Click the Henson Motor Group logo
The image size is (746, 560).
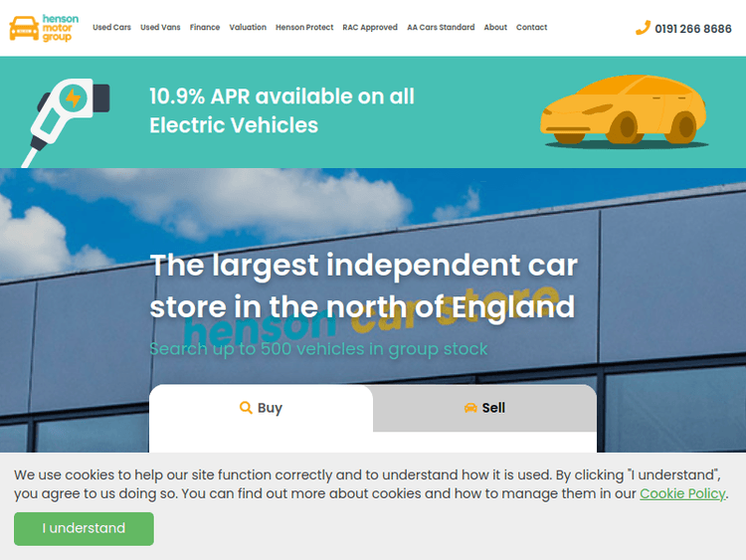click(44, 28)
